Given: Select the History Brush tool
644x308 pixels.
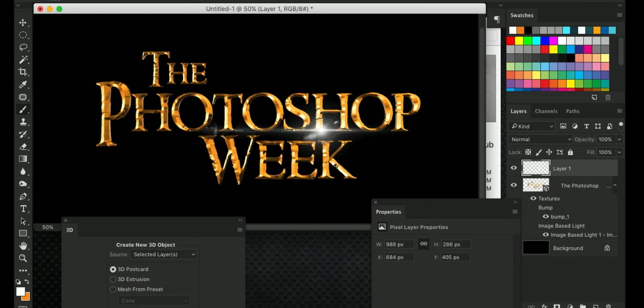Looking at the screenshot, I should tap(23, 134).
